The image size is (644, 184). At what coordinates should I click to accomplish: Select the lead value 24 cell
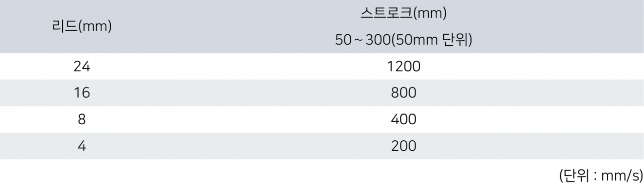[82, 66]
